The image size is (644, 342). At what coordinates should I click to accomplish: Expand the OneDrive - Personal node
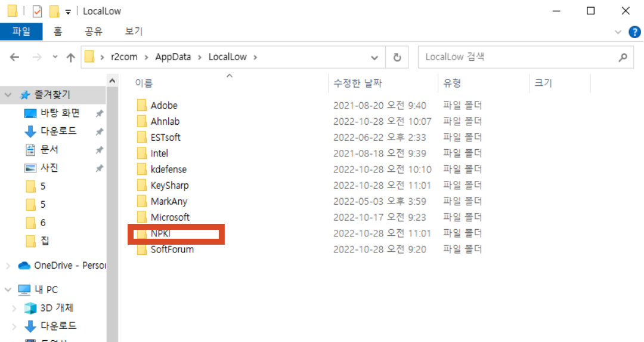tap(8, 266)
